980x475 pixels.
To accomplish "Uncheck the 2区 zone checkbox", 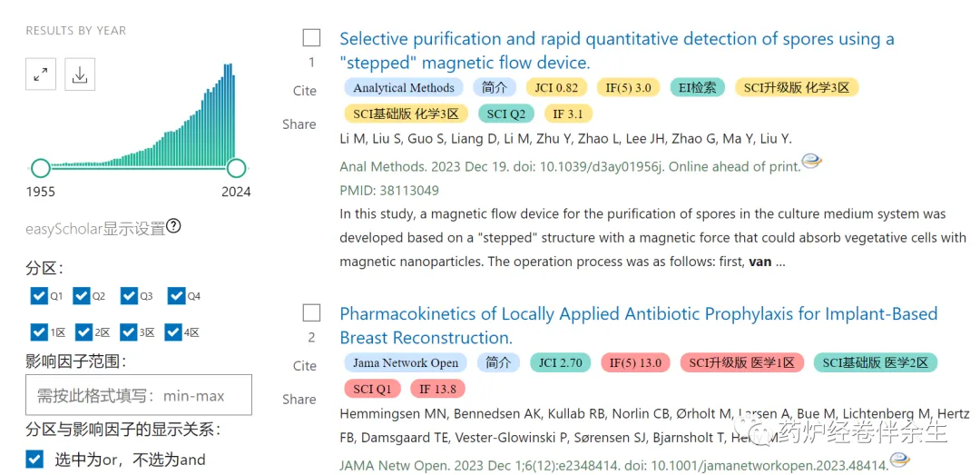I will pyautogui.click(x=83, y=332).
